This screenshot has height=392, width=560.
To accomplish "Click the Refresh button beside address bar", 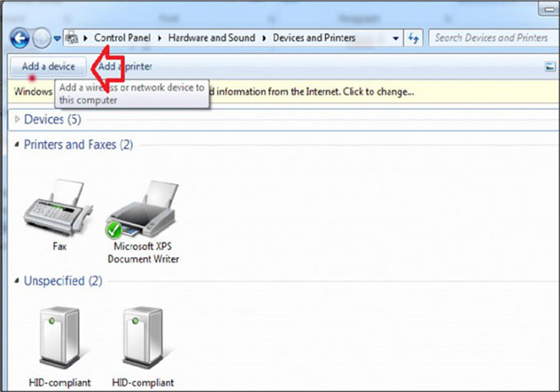I will pos(415,38).
